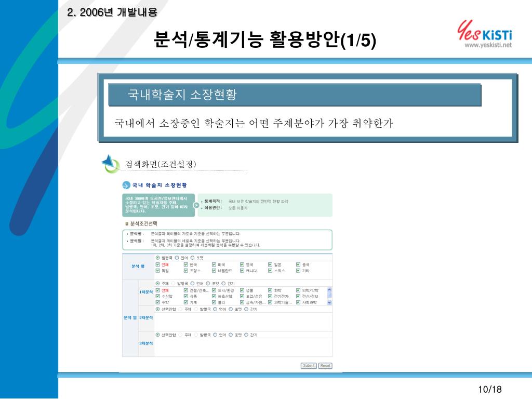Uncheck the 스위스 checkbox

click(x=270, y=271)
